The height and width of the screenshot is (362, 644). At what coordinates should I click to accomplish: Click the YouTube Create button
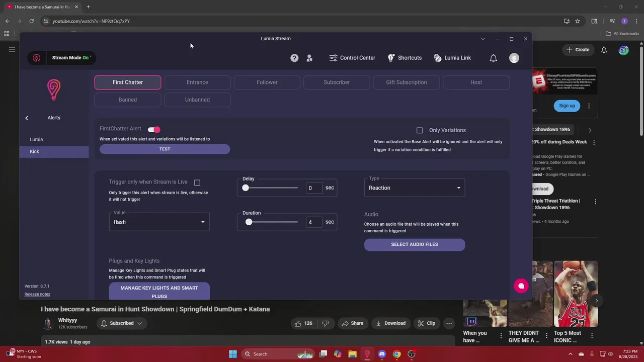578,50
